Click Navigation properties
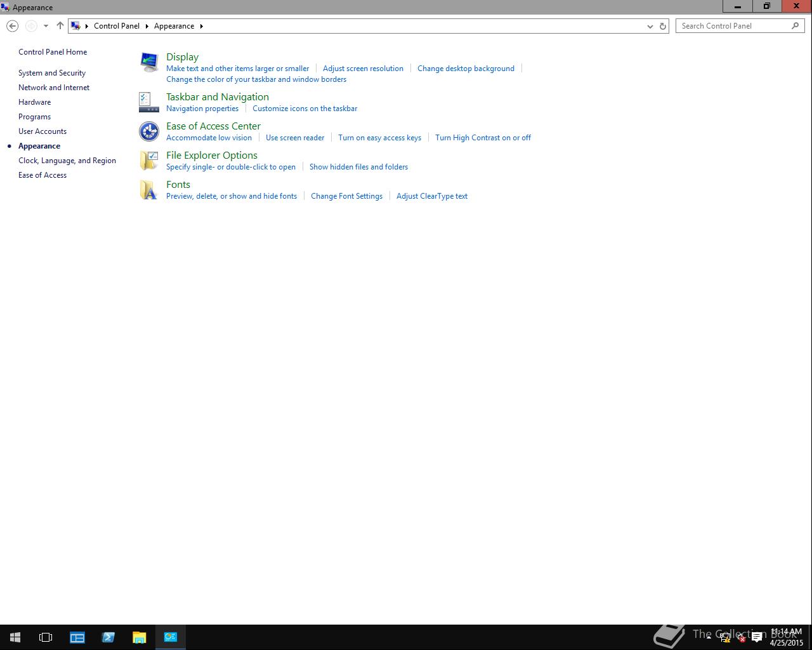The image size is (812, 650). click(202, 109)
